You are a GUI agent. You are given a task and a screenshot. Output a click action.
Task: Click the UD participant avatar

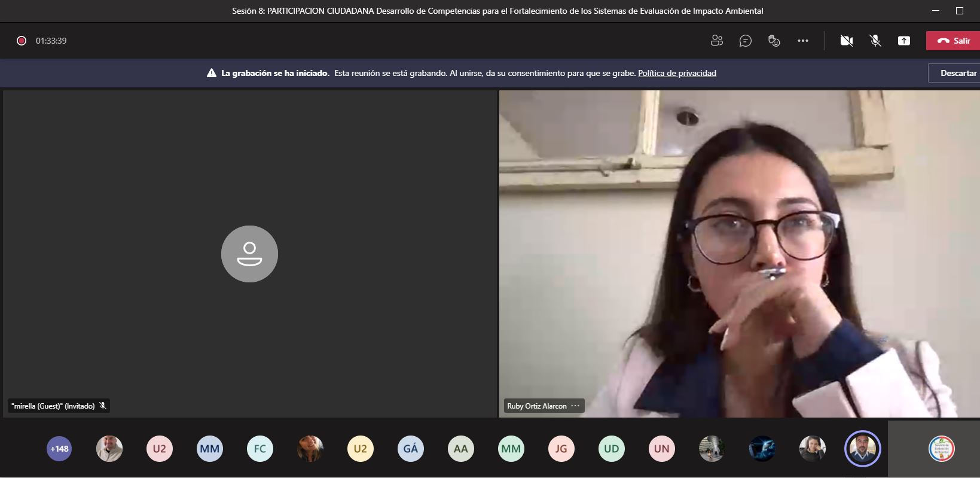(611, 449)
